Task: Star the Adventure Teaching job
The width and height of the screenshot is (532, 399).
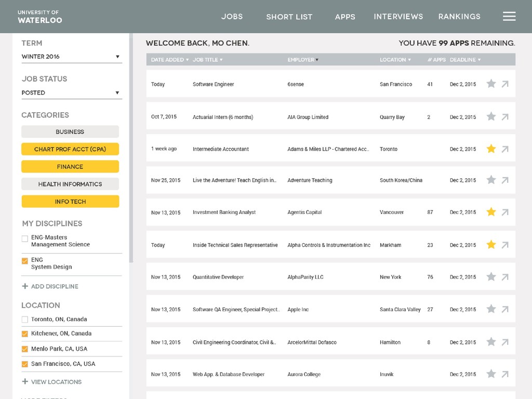Action: click(x=491, y=180)
